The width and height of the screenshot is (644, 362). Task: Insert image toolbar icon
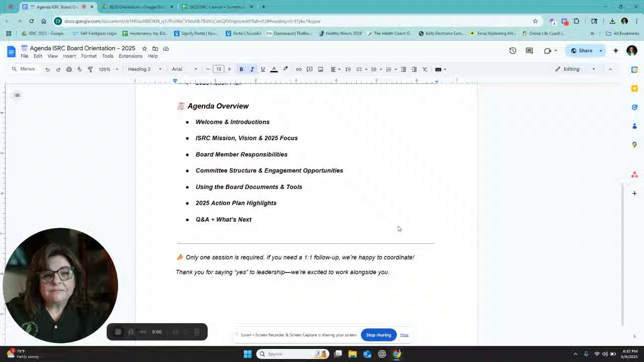(x=320, y=69)
